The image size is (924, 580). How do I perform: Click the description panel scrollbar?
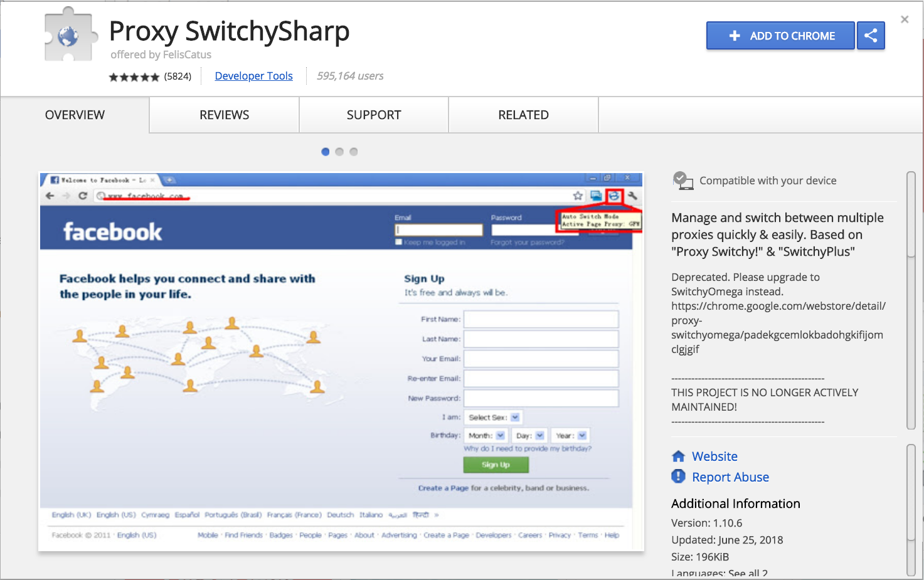coord(911,301)
